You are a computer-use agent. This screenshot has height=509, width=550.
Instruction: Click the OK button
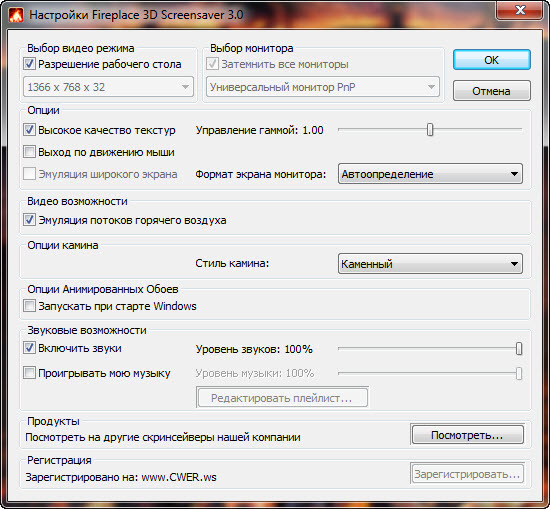point(492,60)
